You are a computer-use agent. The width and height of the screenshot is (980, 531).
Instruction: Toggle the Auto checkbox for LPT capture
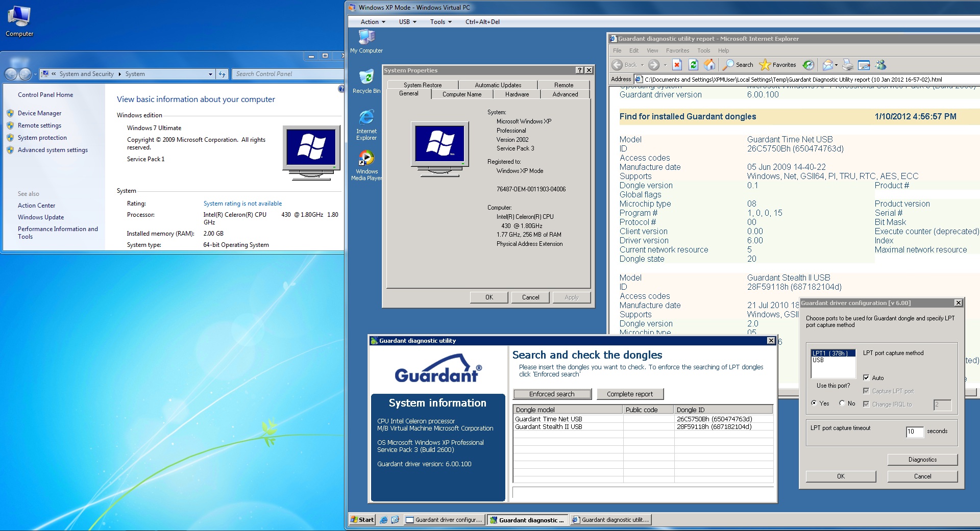pyautogui.click(x=866, y=377)
